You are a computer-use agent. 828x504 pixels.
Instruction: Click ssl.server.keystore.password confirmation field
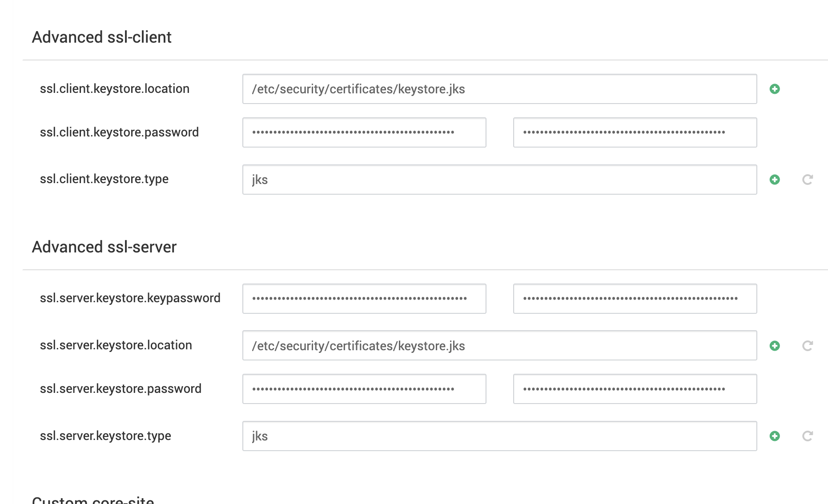tap(635, 389)
